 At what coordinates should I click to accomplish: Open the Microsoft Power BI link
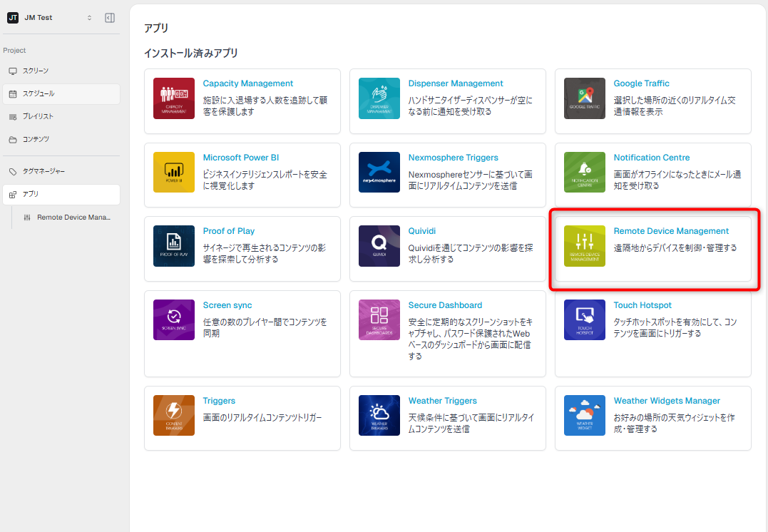pos(240,158)
